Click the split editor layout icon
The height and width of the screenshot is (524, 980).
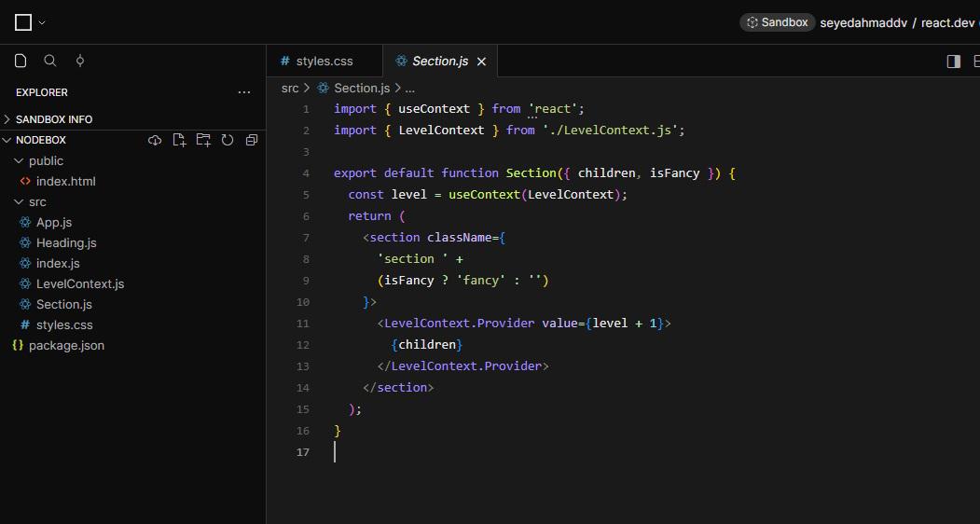click(954, 61)
